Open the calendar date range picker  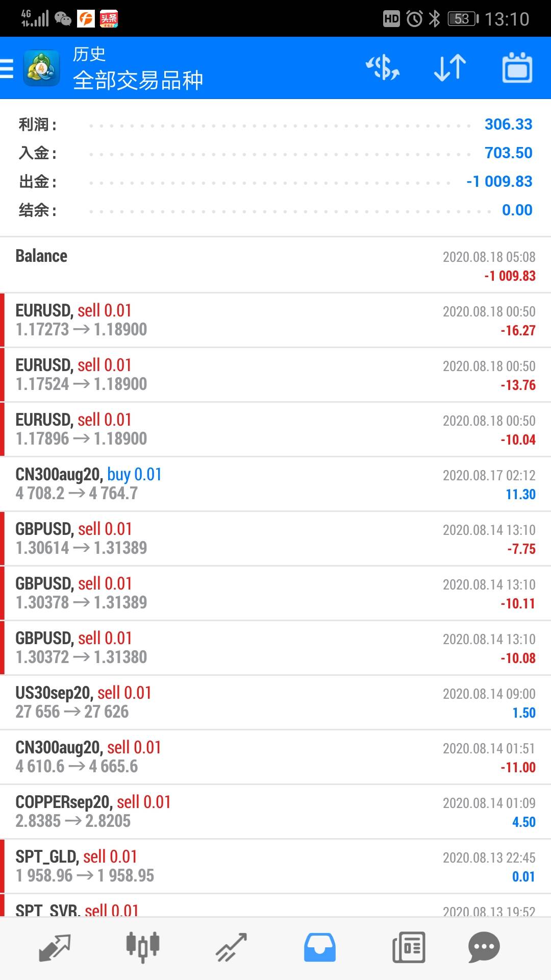pyautogui.click(x=517, y=68)
